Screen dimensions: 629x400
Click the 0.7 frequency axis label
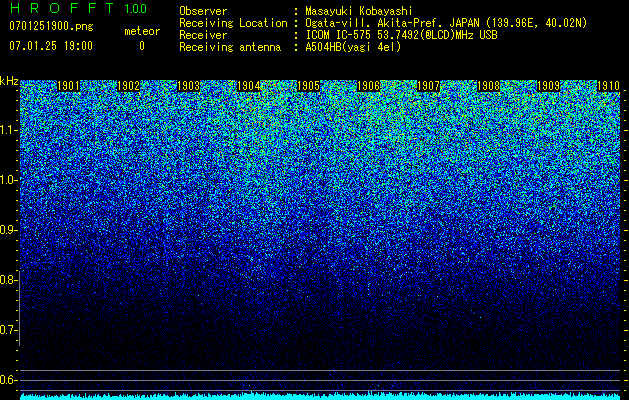[x=8, y=330]
